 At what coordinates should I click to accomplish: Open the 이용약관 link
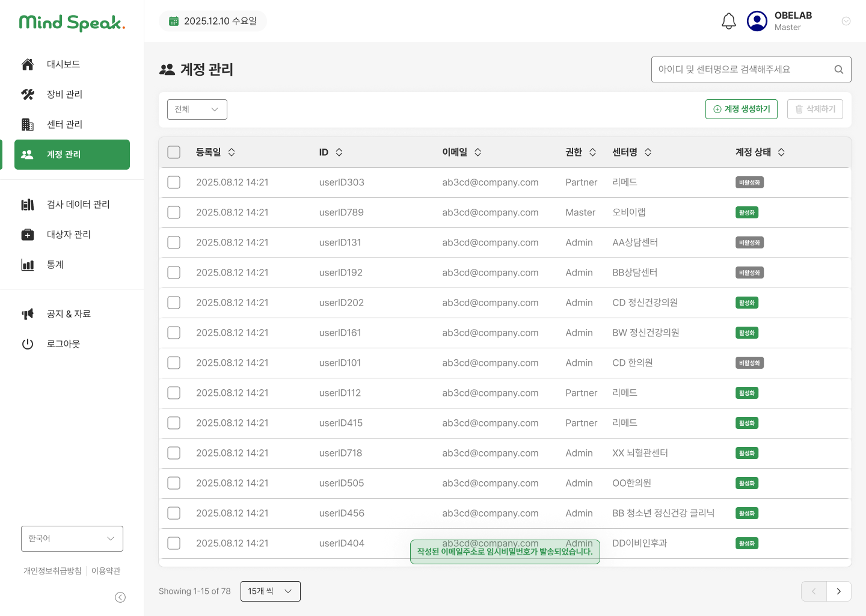pos(106,571)
